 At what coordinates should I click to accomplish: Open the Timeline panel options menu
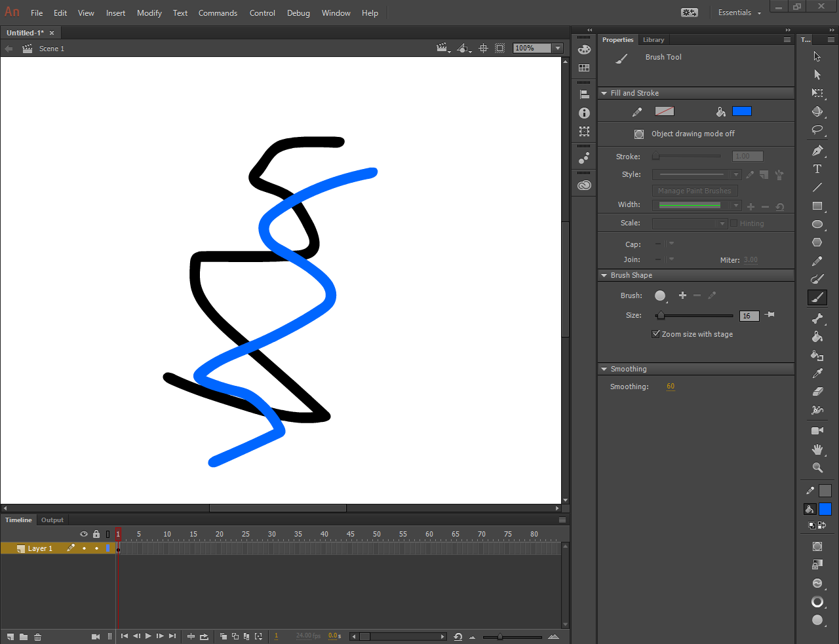[x=562, y=520]
